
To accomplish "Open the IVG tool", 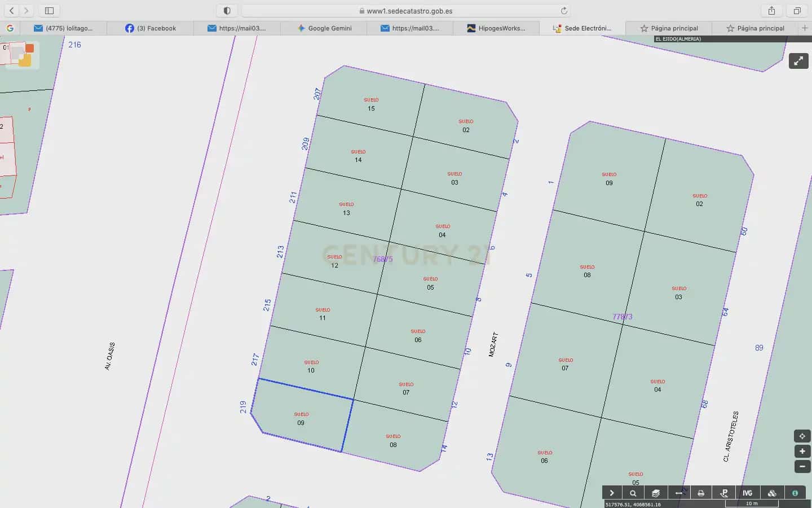I will point(748,493).
